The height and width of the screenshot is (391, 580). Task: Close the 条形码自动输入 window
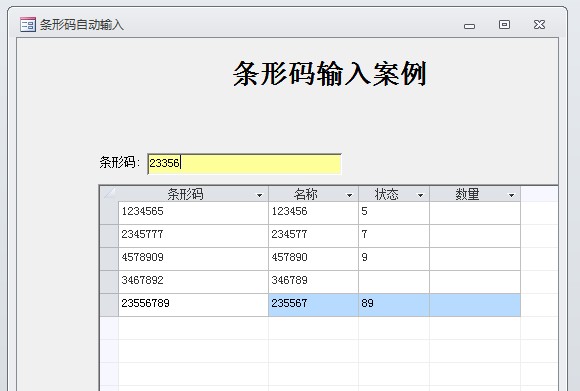coord(539,25)
